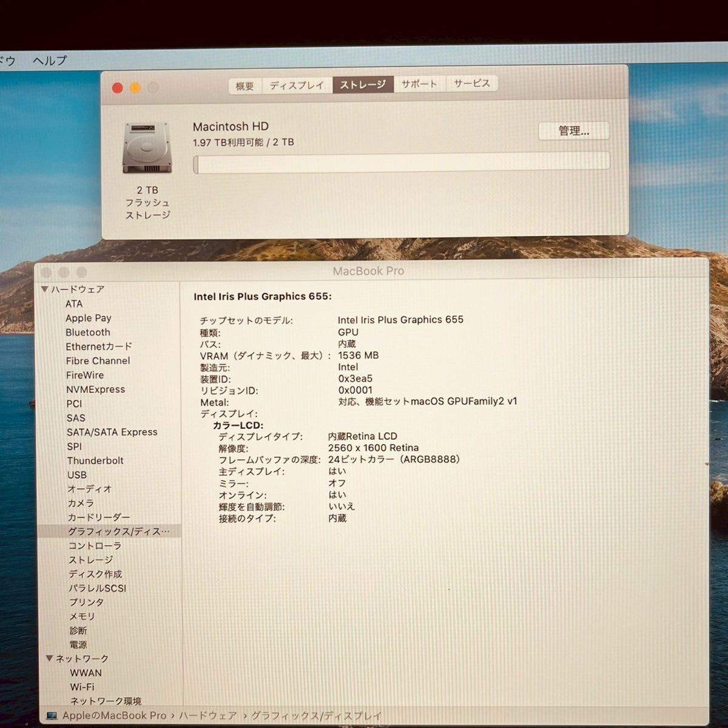Image resolution: width=728 pixels, height=728 pixels.
Task: Click ハードウェア in the path bar
Action: (207, 716)
